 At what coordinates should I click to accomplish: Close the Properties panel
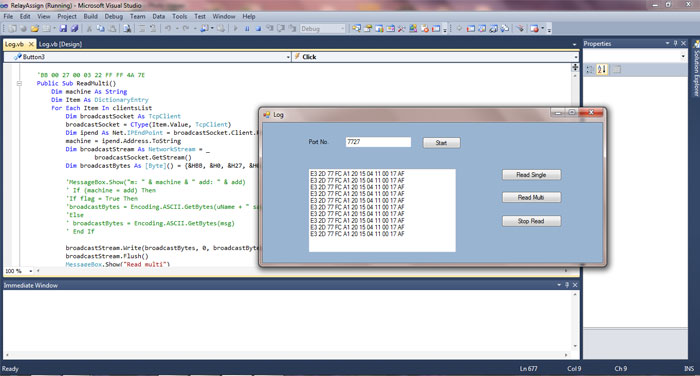[683, 43]
